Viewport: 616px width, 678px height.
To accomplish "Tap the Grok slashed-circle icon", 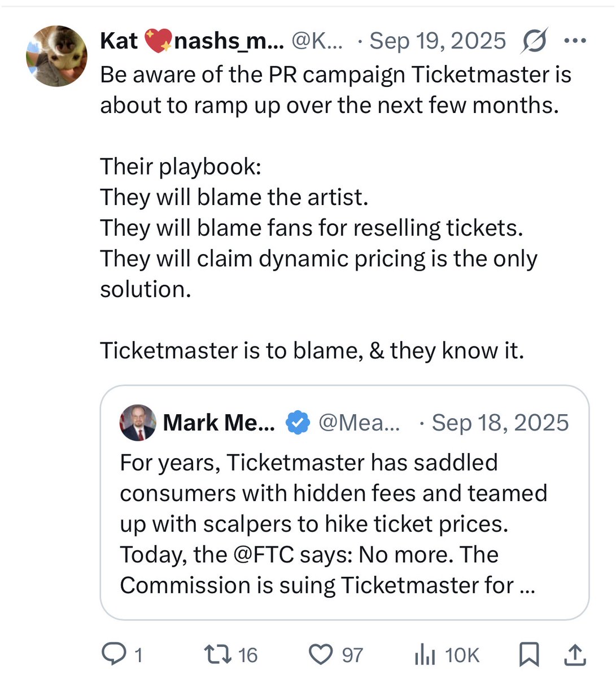I will click(x=534, y=41).
